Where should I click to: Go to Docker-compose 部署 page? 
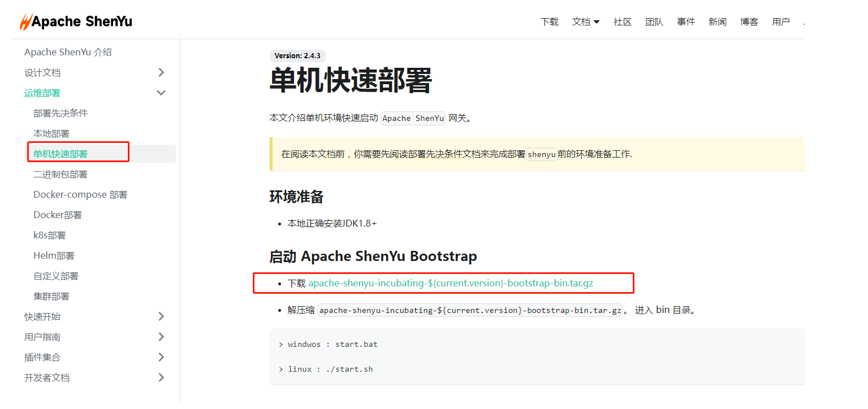coord(80,194)
